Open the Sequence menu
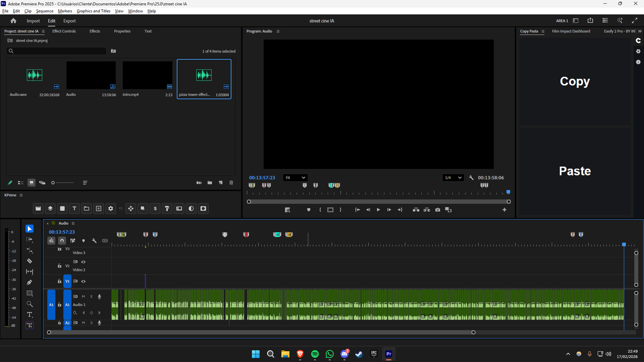Image resolution: width=644 pixels, height=362 pixels. 44,10
